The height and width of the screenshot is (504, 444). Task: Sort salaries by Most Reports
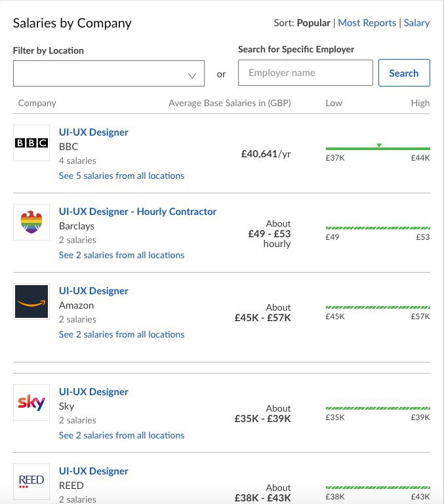(367, 23)
